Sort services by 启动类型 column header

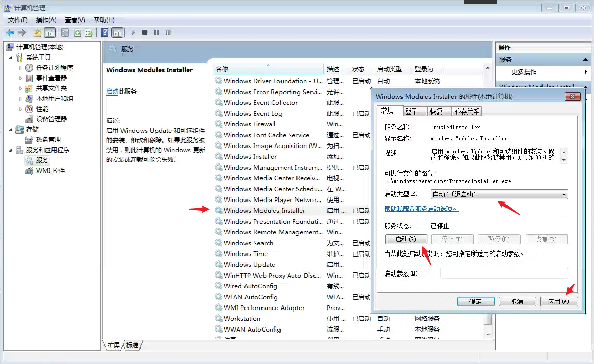pyautogui.click(x=393, y=69)
